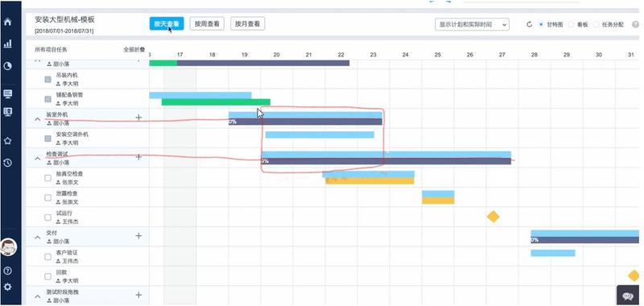
Task: Collapse the 交付 task group
Action: click(37, 237)
